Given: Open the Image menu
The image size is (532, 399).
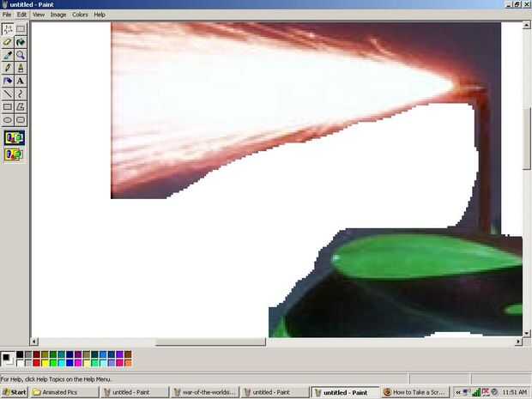Looking at the screenshot, I should pos(58,15).
